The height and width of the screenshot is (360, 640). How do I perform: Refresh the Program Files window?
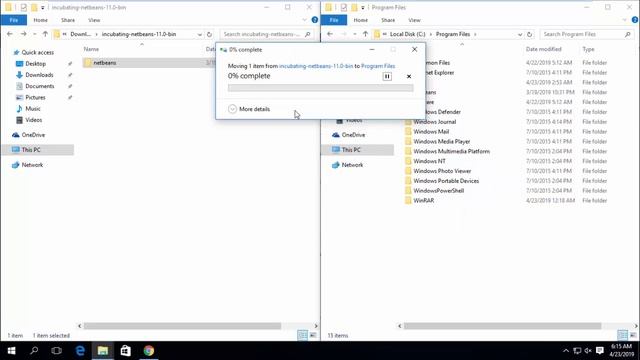tap(529, 34)
